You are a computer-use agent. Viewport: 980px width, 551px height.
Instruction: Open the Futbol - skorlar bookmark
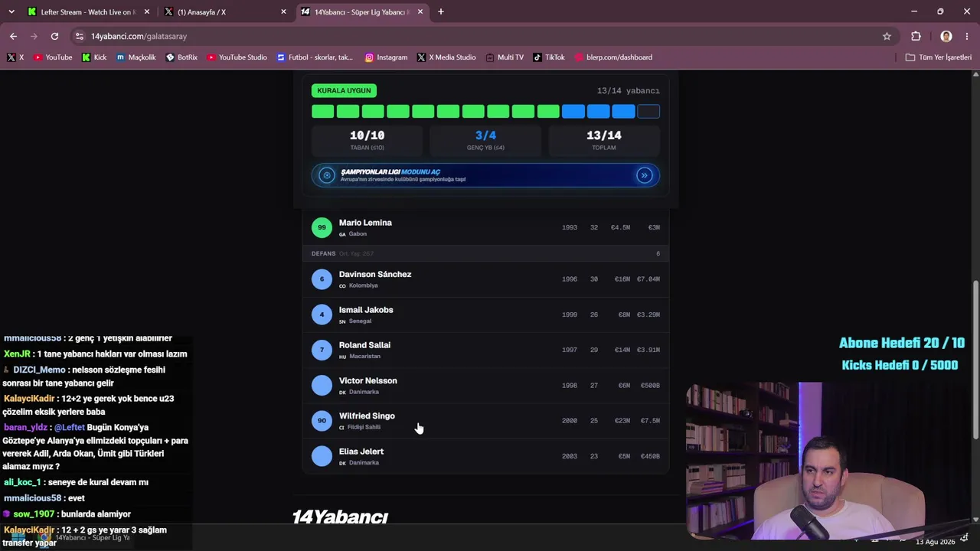[x=315, y=57]
